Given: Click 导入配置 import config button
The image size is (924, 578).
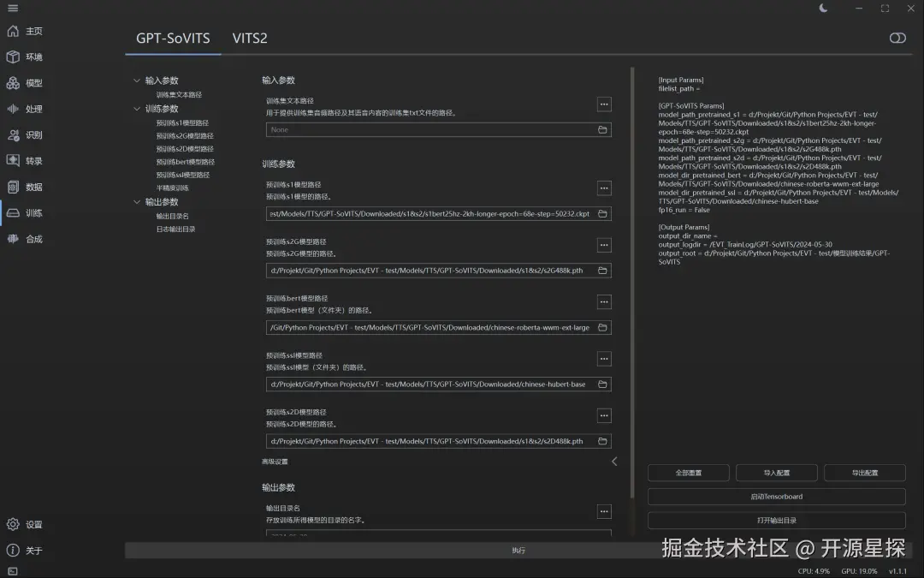Looking at the screenshot, I should [777, 473].
